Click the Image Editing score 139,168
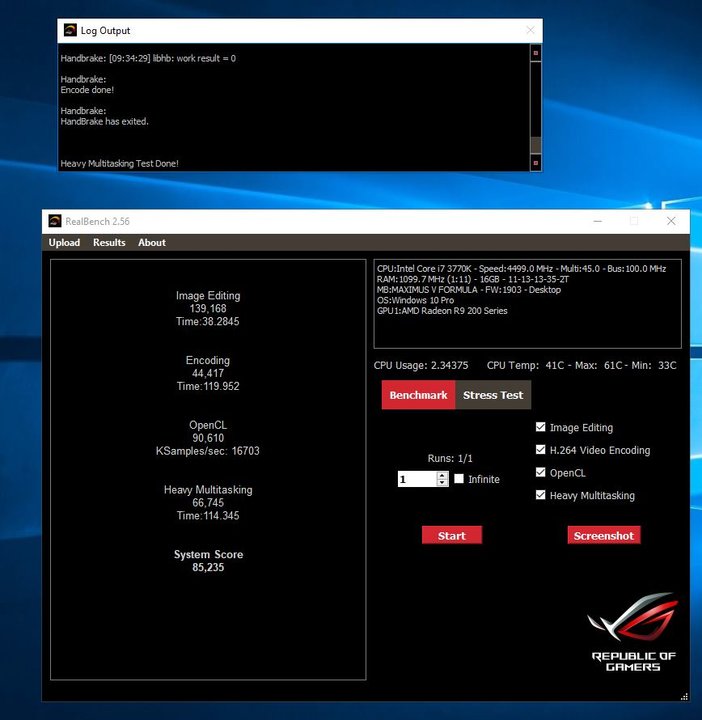The height and width of the screenshot is (720, 702). point(208,308)
